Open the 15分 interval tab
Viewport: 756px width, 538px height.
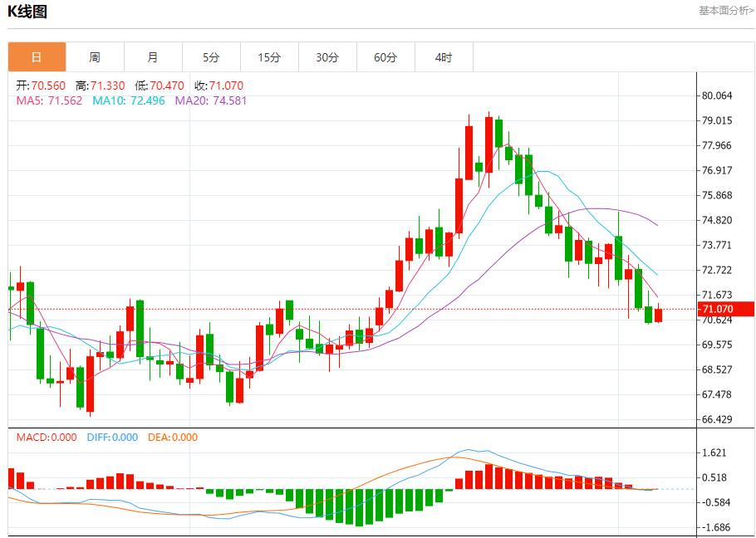click(x=269, y=57)
